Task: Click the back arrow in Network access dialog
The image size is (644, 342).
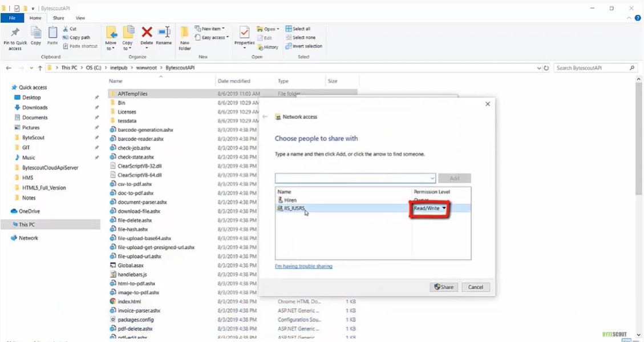Action: coord(265,116)
